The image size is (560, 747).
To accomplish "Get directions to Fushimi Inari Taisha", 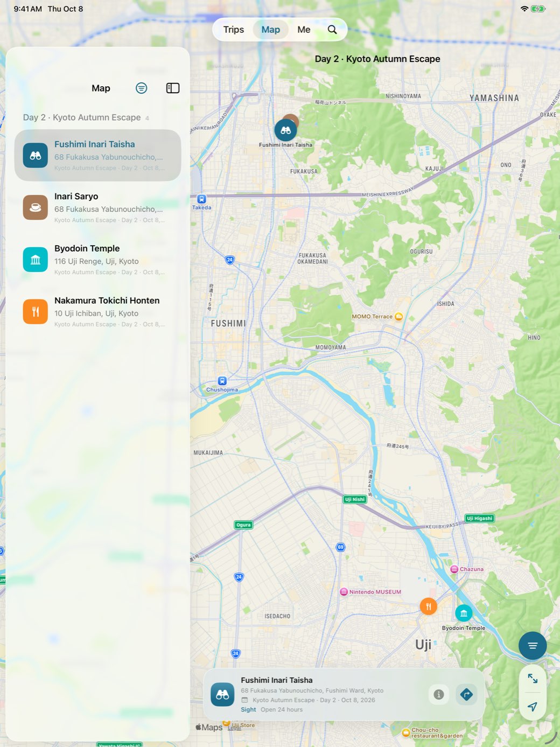I will (466, 694).
